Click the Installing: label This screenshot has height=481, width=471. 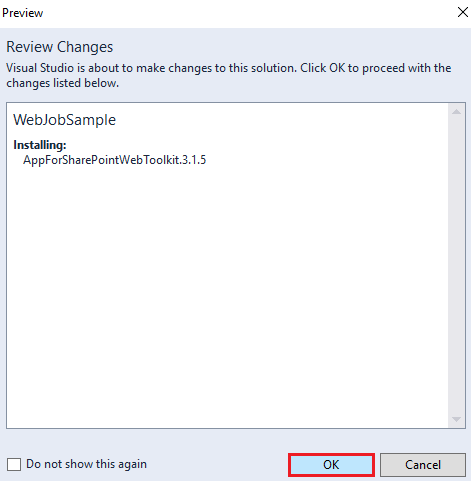pyautogui.click(x=40, y=145)
